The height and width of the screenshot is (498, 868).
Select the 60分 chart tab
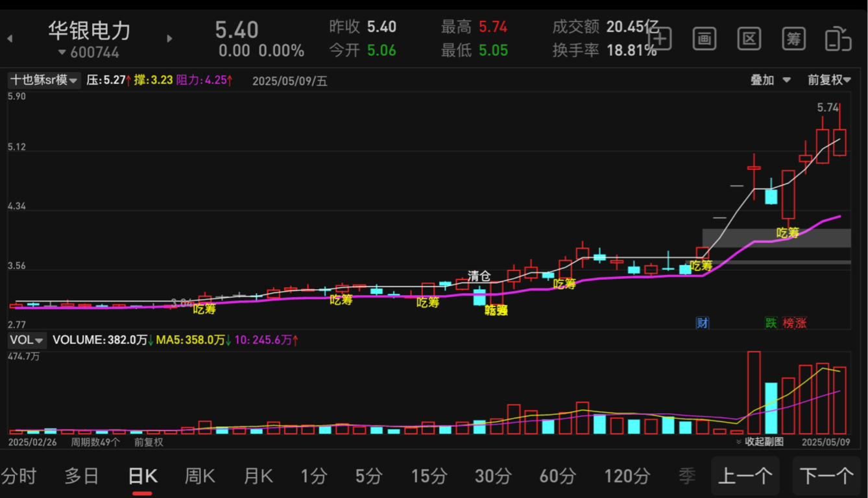557,477
